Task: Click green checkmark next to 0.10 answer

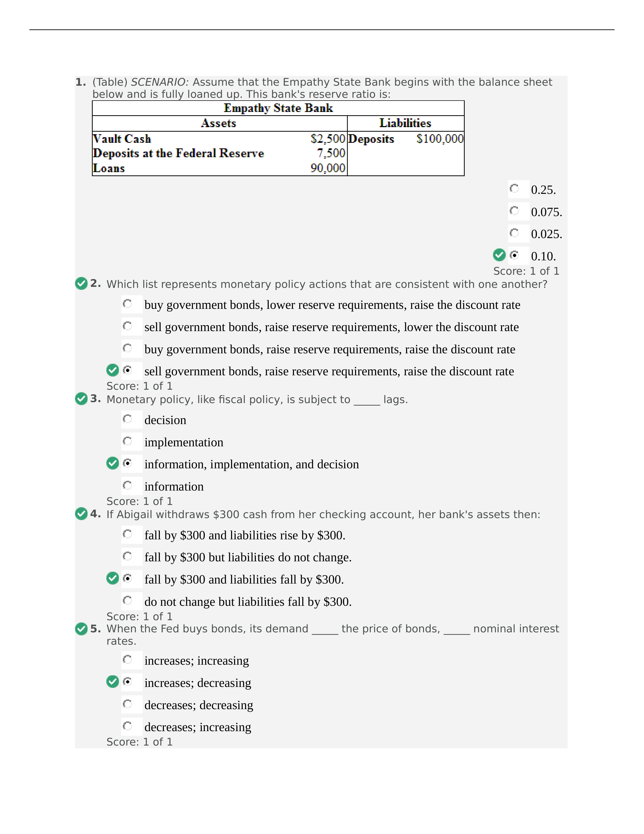Action: pos(499,255)
